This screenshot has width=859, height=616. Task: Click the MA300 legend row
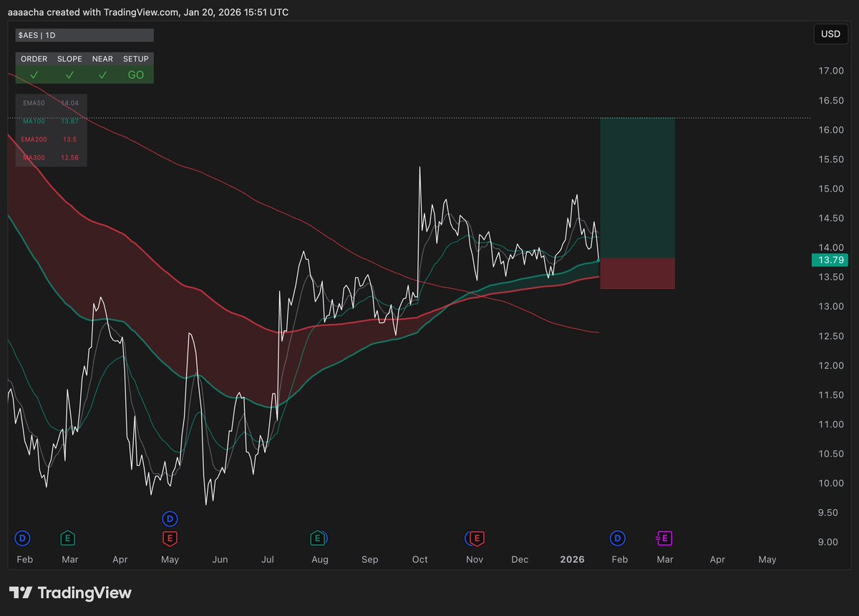click(x=52, y=157)
